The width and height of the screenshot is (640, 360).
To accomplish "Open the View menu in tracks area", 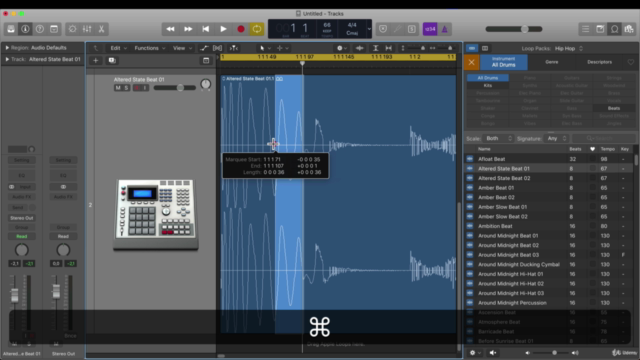I will click(x=182, y=48).
